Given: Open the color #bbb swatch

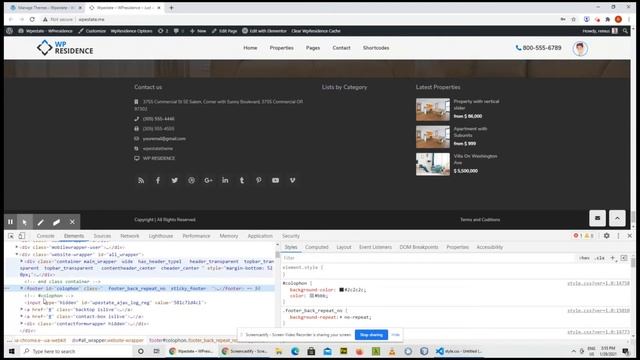Looking at the screenshot, I should (311, 296).
